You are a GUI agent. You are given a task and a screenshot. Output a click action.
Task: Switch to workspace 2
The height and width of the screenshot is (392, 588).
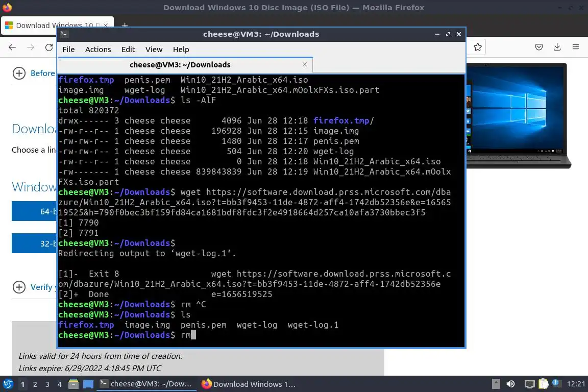tap(35, 384)
